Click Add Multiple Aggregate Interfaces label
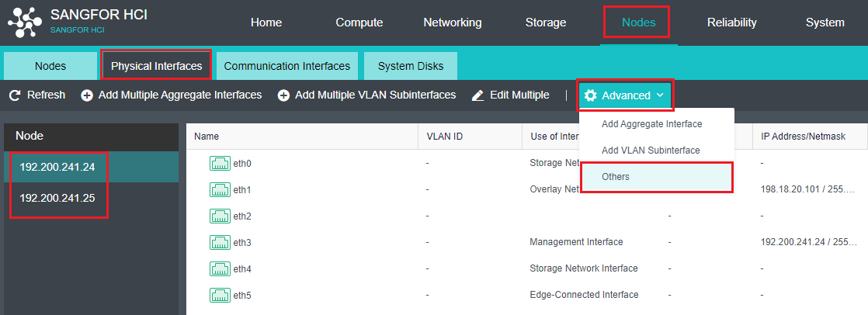The width and height of the screenshot is (868, 315). pos(180,95)
